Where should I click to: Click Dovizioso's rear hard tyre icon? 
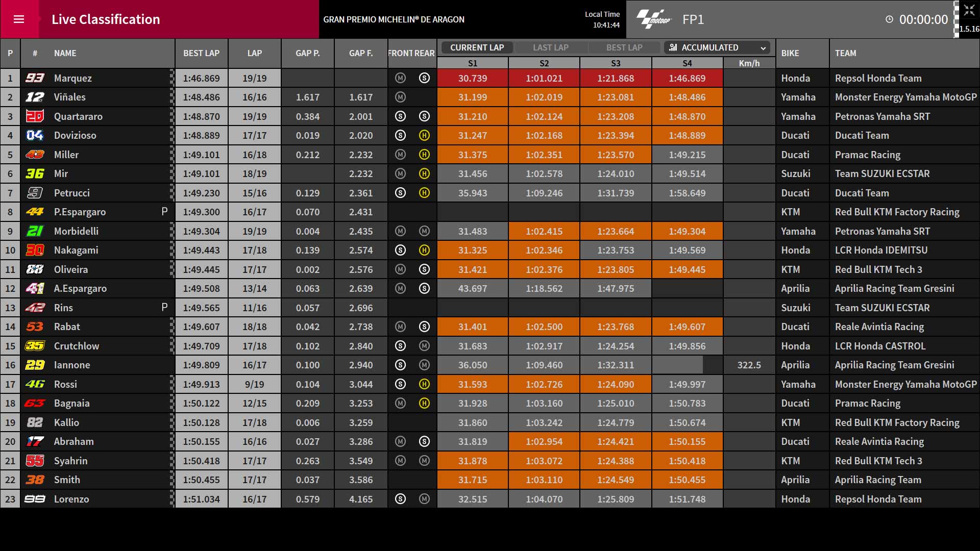point(424,135)
